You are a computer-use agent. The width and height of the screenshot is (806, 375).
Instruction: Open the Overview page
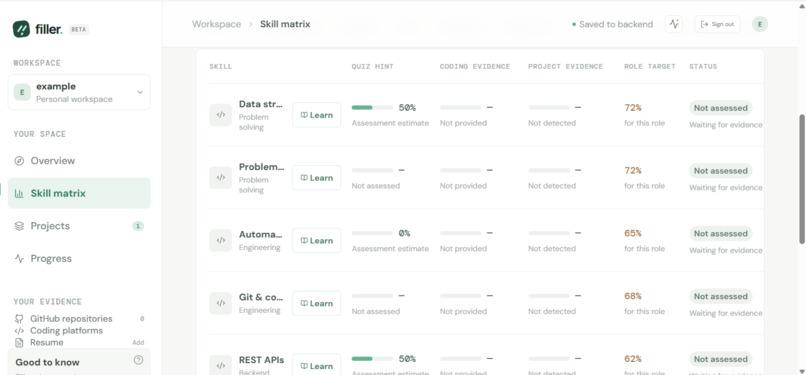click(x=79, y=161)
